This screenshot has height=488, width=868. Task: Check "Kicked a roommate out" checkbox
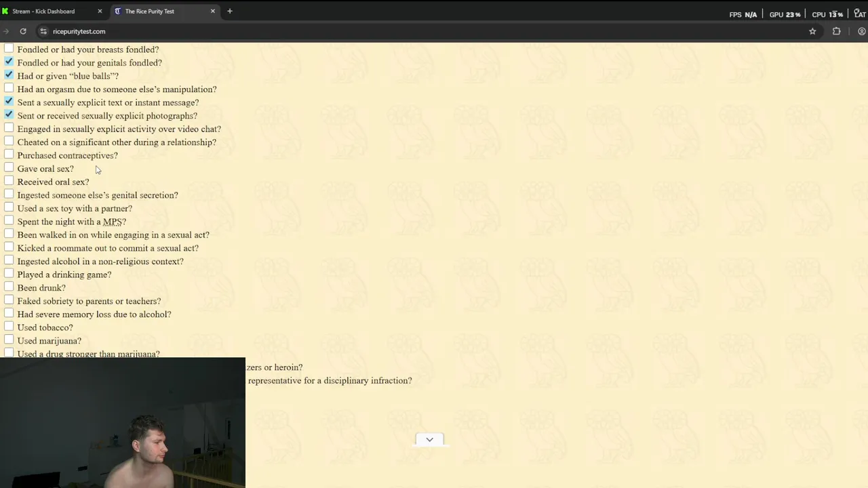pos(9,247)
